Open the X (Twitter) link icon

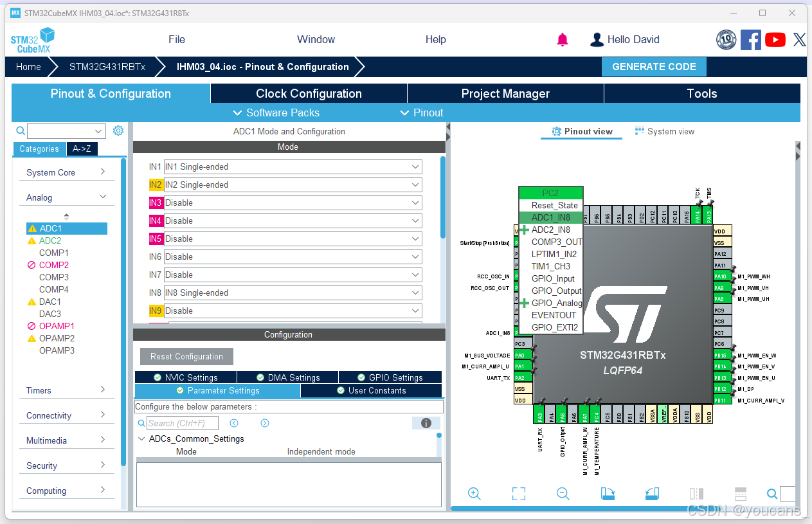pos(799,40)
